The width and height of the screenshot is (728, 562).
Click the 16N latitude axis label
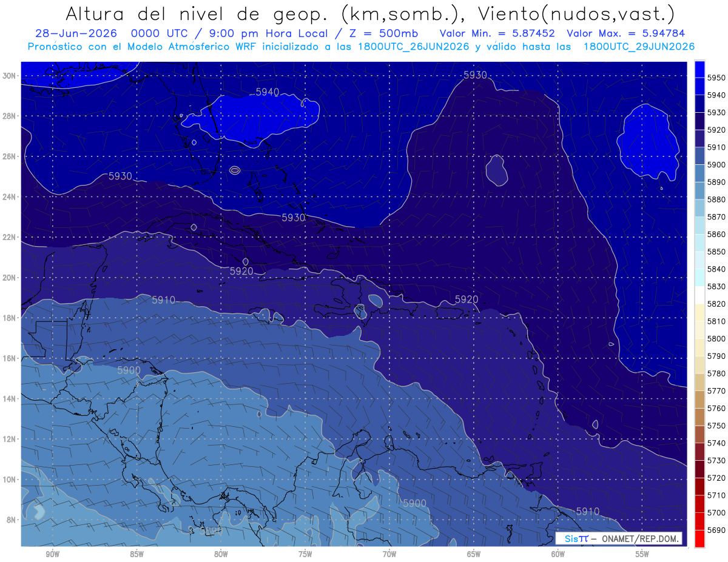8,358
